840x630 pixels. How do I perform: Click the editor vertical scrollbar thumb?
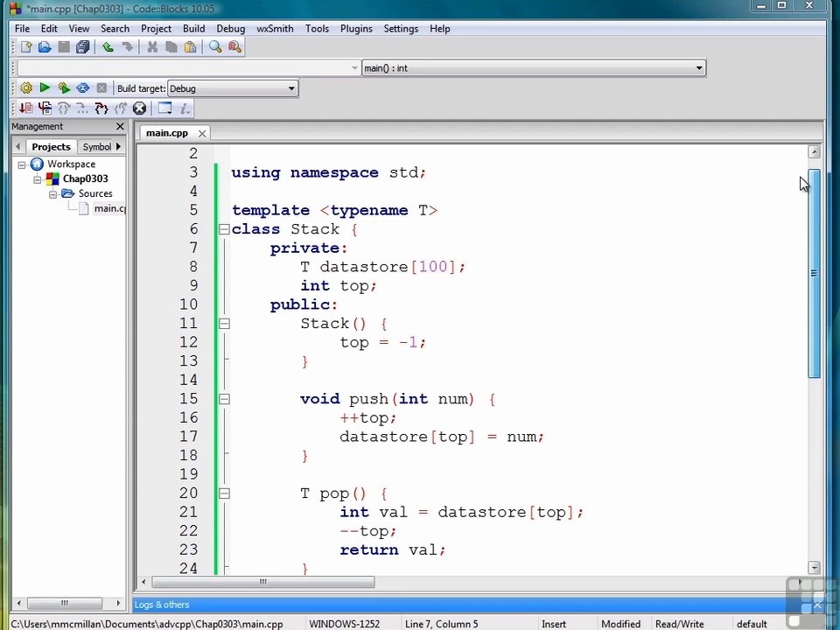[815, 273]
